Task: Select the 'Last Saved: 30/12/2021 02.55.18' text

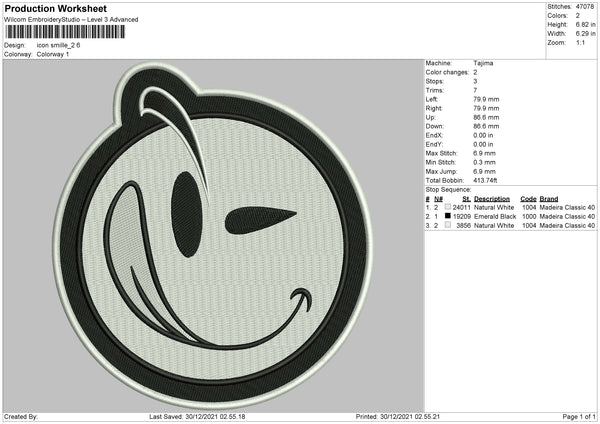Action: coord(197,417)
